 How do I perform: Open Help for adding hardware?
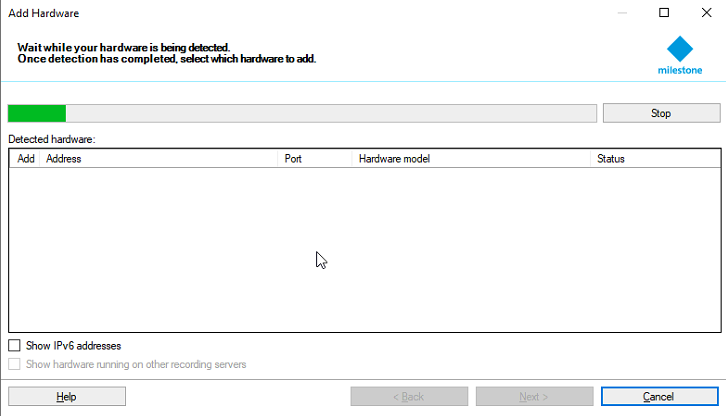tap(67, 397)
